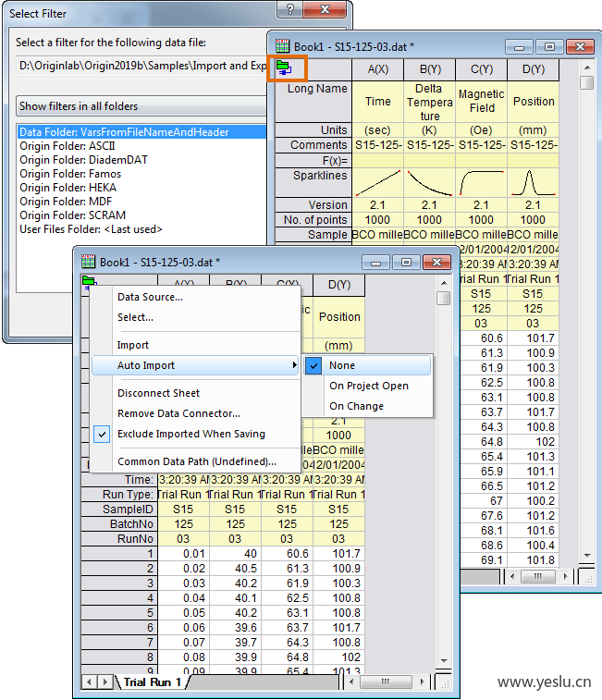This screenshot has height=700, width=602.
Task: Open the Show filters in all folders dropdown
Action: click(x=141, y=106)
